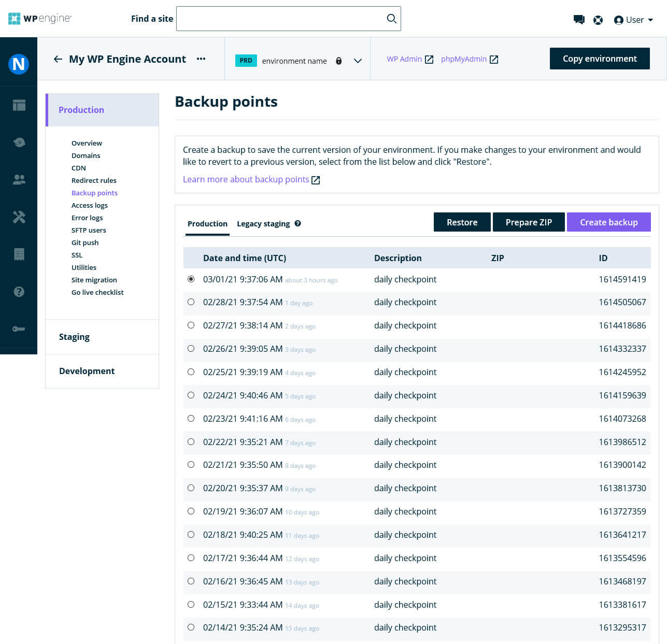Expand the Staging section
Screen dimensions: 667x644
coord(102,337)
